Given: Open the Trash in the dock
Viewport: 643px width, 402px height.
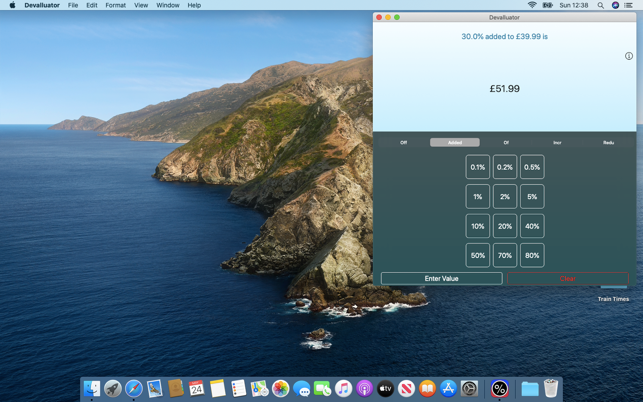Looking at the screenshot, I should point(551,388).
